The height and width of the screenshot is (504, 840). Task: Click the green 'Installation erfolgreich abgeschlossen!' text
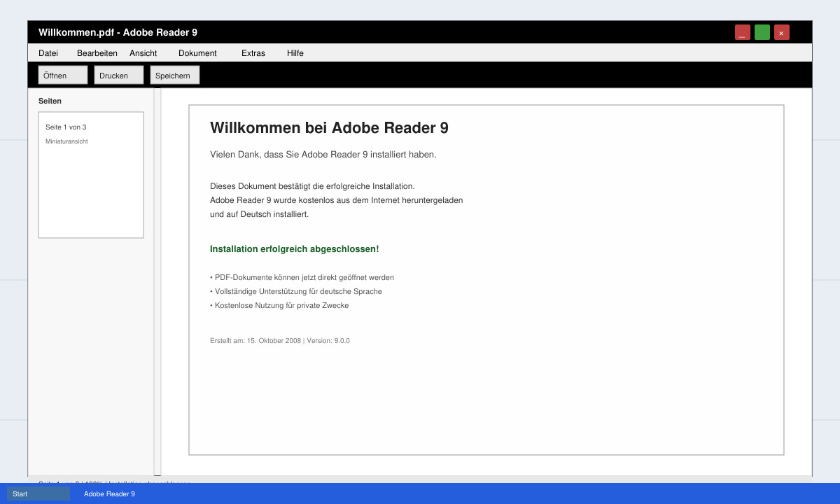(294, 249)
